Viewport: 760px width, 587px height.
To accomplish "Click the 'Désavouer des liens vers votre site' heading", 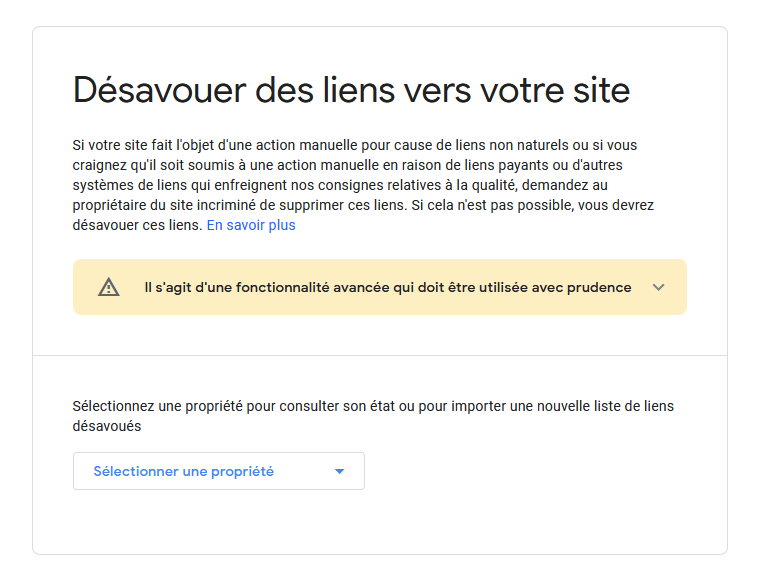I will [x=351, y=90].
